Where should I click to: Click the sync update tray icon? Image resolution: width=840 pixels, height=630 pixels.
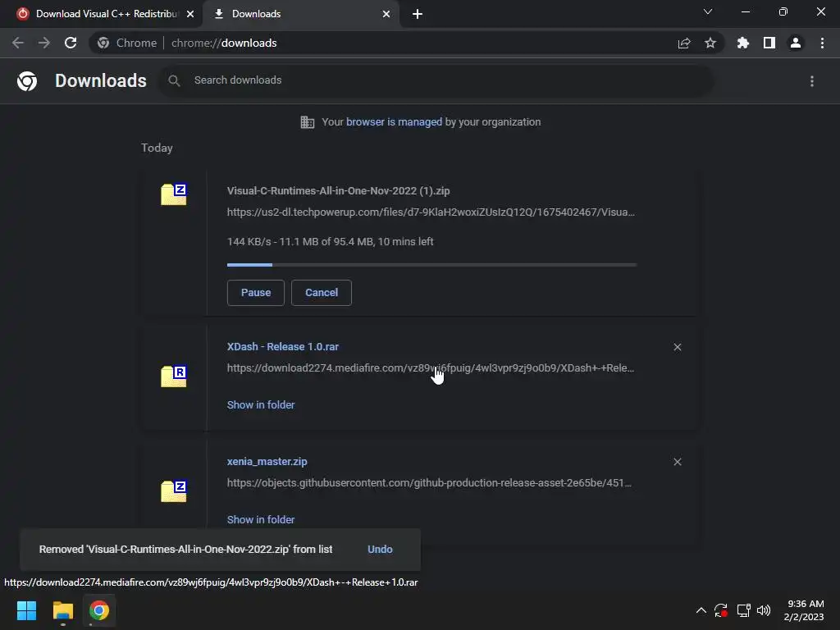tap(721, 610)
